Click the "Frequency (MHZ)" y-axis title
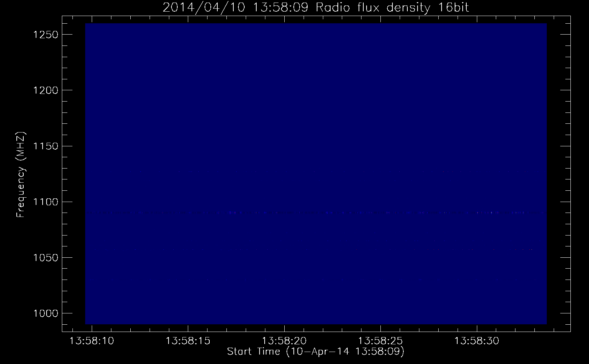This screenshot has width=589, height=364. 21,175
